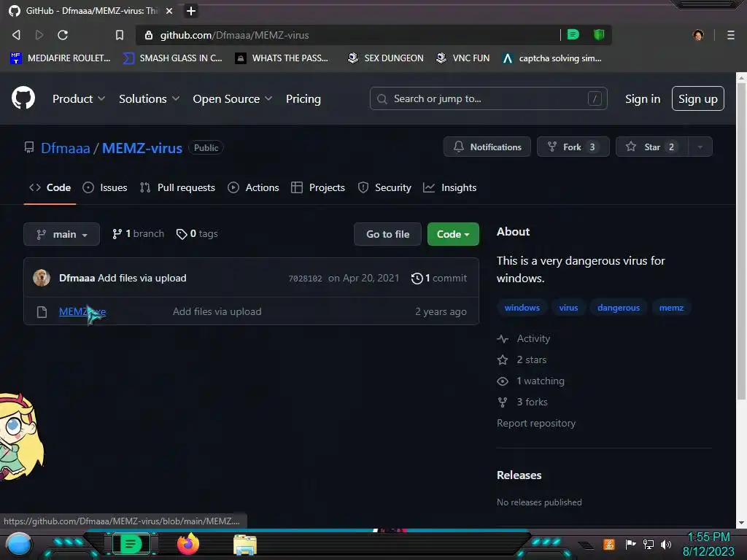Click the branch icon next to 1 branch
Viewport: 747px width, 560px height.
pos(117,234)
